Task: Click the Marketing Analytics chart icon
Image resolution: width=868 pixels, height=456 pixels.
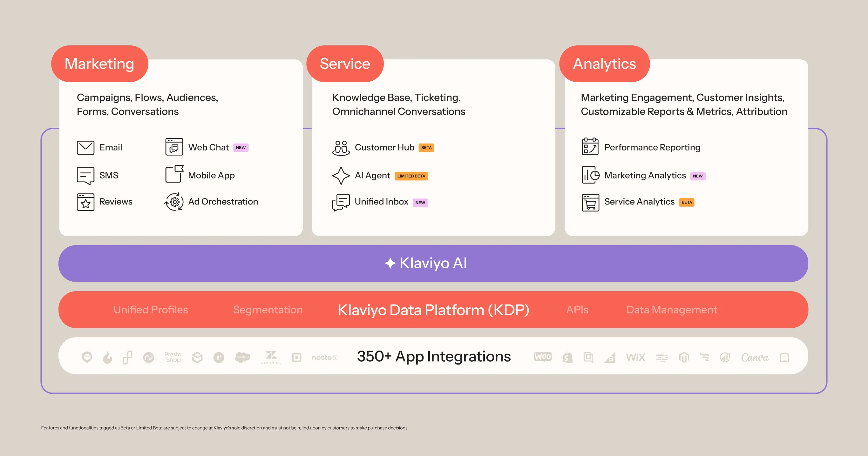Action: (590, 175)
